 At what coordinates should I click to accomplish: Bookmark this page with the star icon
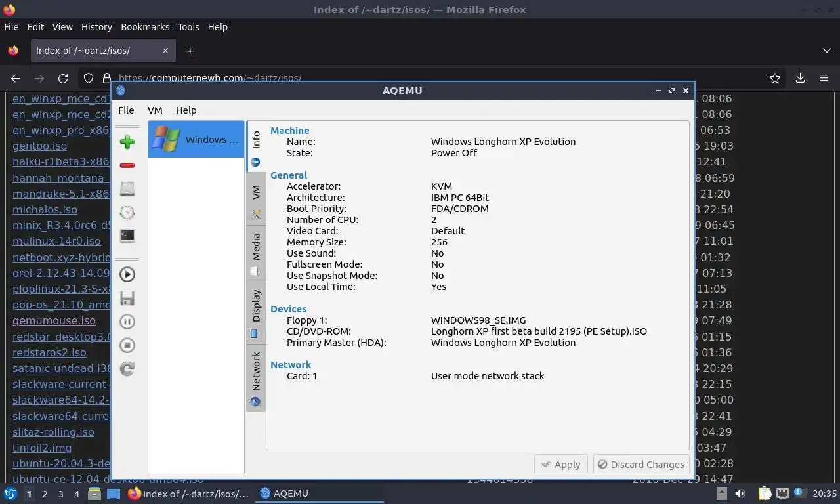tap(775, 78)
